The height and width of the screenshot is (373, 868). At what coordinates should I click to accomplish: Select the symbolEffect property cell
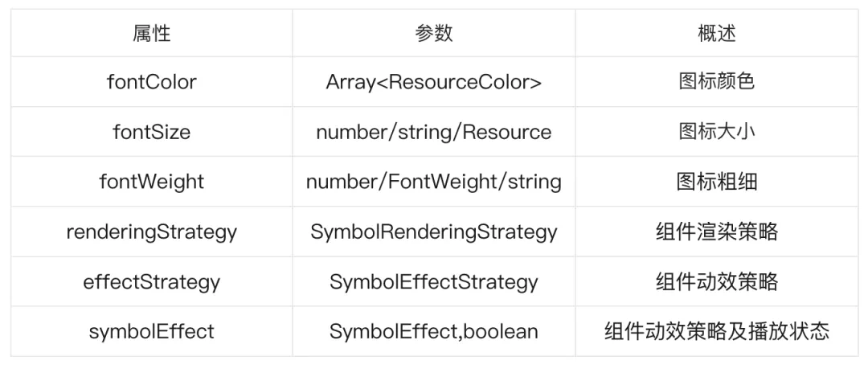click(x=152, y=331)
